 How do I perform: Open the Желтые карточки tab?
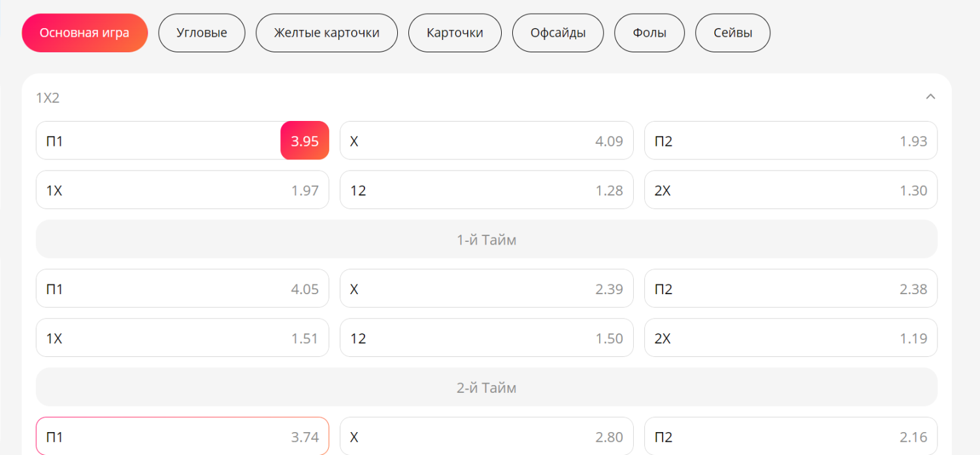(326, 33)
